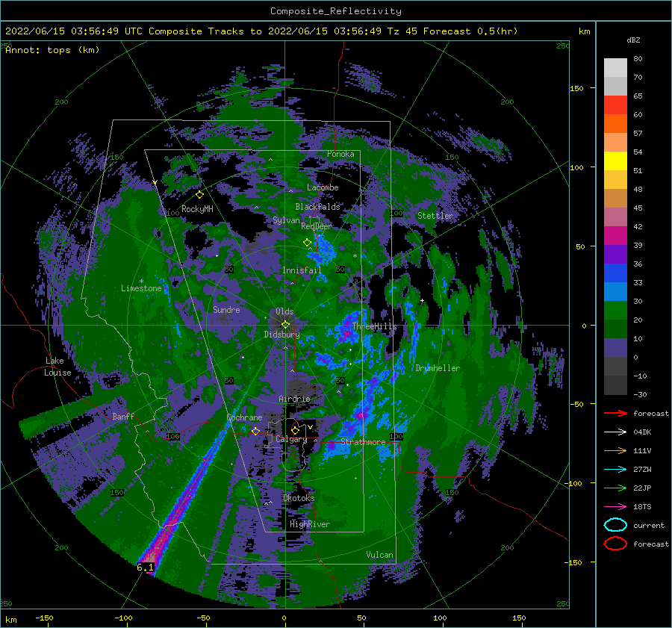This screenshot has height=628, width=672.
Task: Click the Strathmore city label
Action: 363,442
